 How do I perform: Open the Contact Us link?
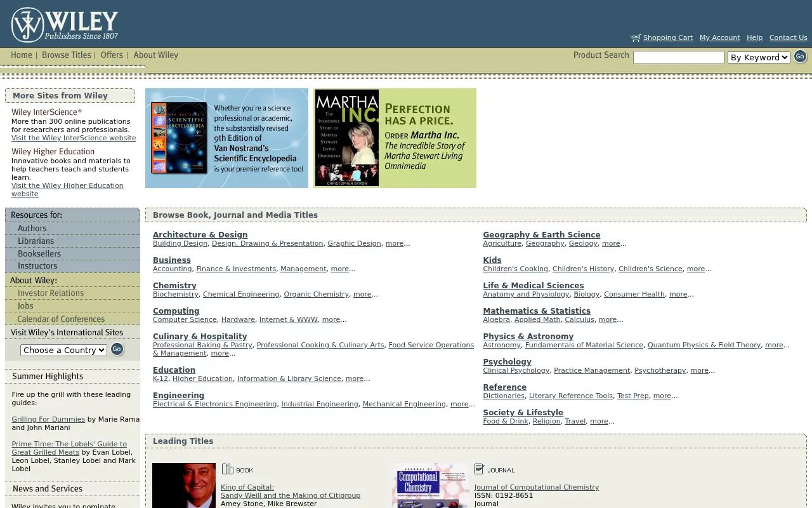click(788, 37)
